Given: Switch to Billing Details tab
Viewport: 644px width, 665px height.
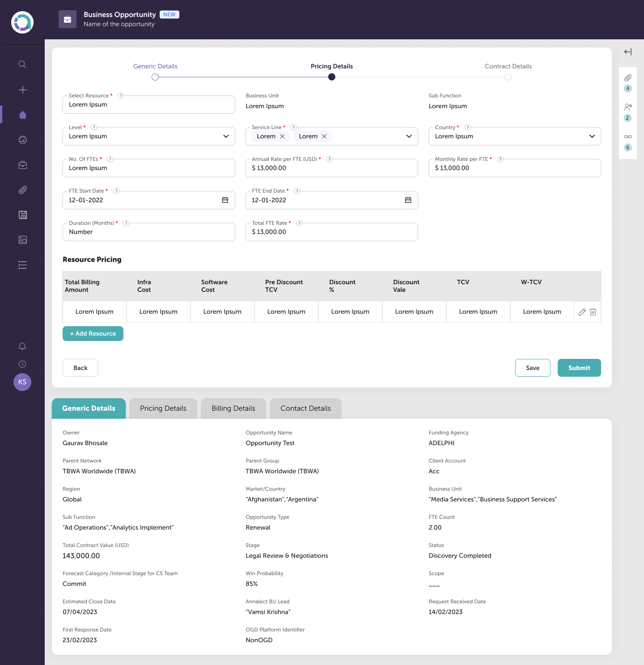Looking at the screenshot, I should point(233,408).
